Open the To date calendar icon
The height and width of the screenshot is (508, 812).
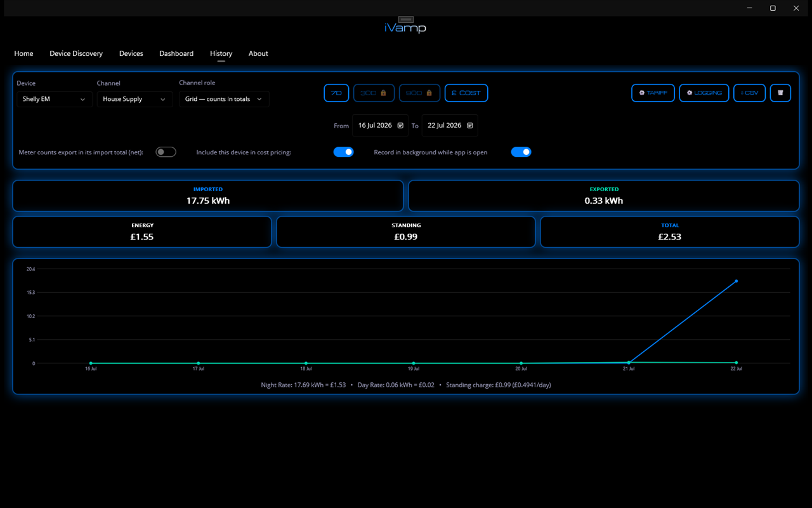coord(470,126)
